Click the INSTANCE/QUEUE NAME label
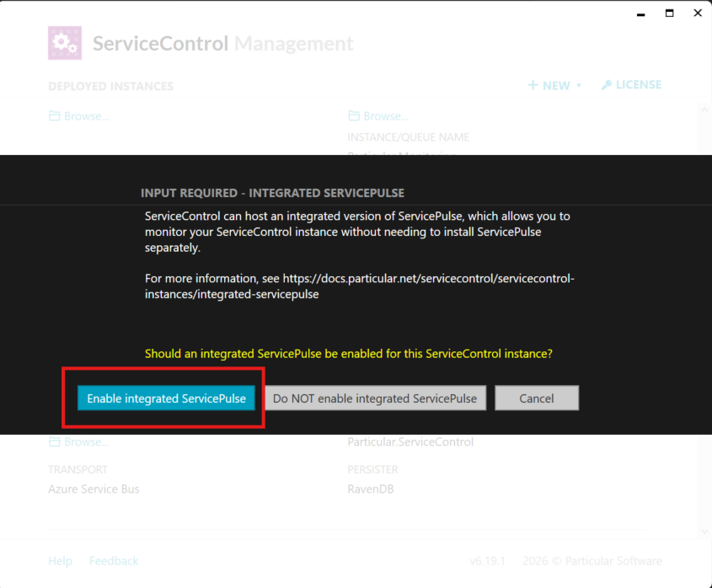Viewport: 712px width, 588px height. [408, 137]
